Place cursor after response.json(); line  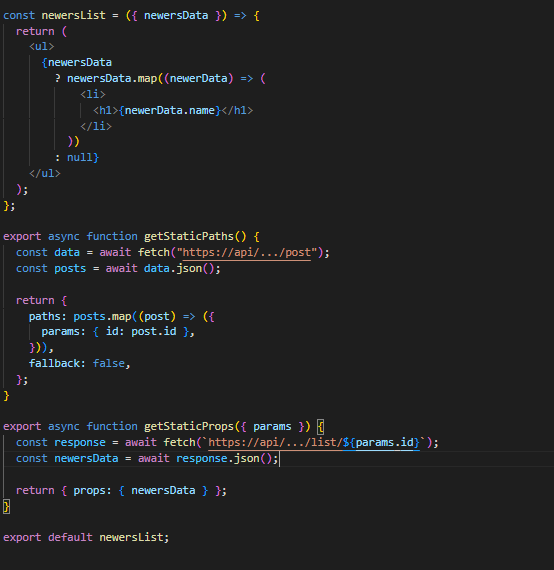point(279,458)
